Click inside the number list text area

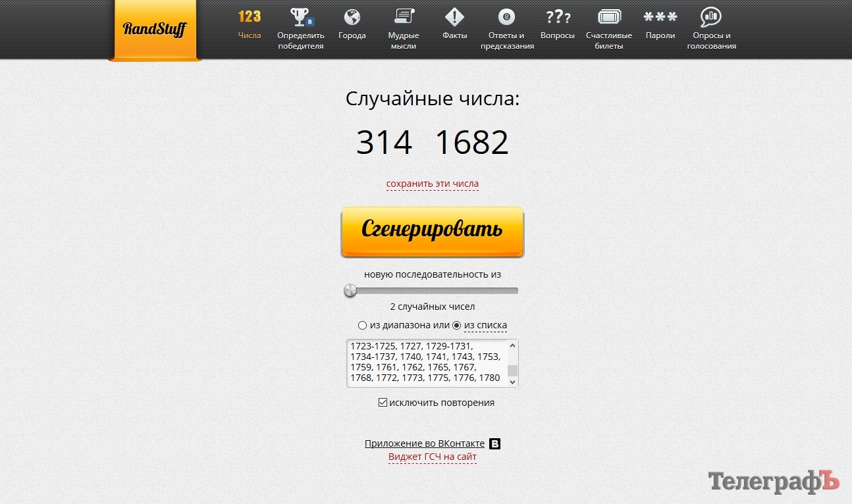point(425,363)
